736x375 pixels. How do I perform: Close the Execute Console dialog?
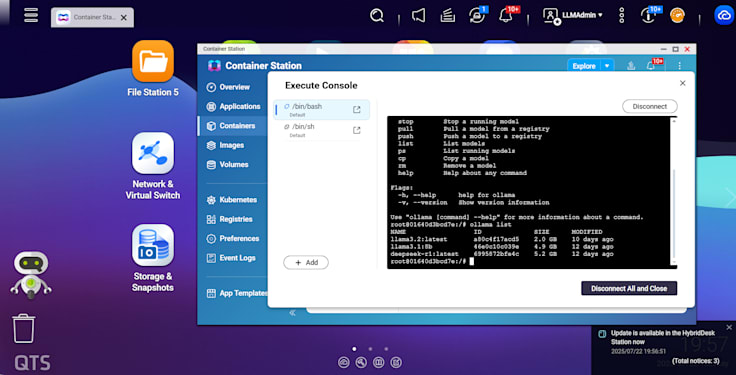682,83
